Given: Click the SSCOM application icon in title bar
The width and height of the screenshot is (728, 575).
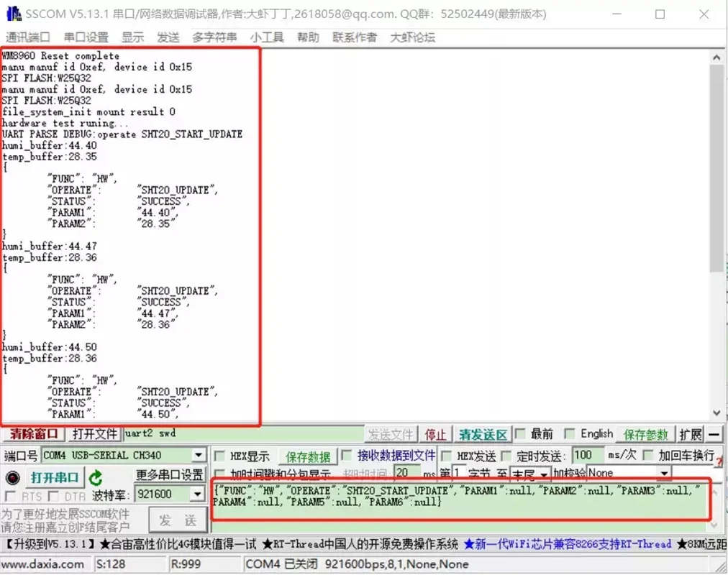Looking at the screenshot, I should tap(14, 14).
